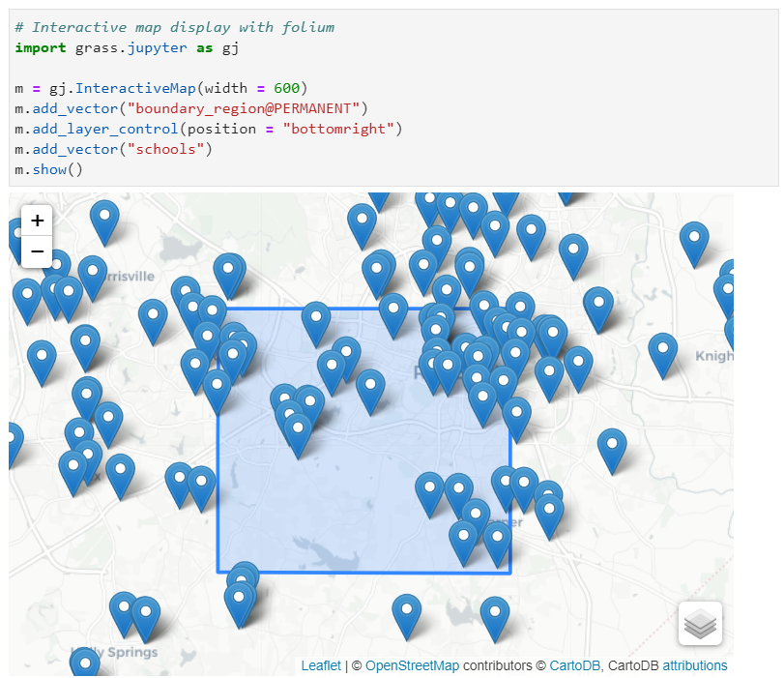Open the OpenStreetMap link
The image size is (784, 678).
tap(412, 665)
